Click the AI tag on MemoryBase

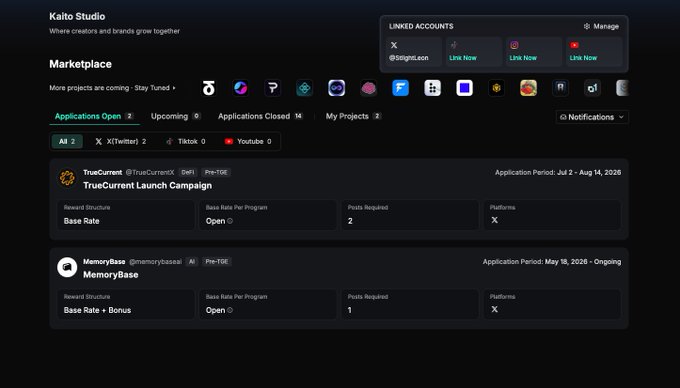(192, 262)
